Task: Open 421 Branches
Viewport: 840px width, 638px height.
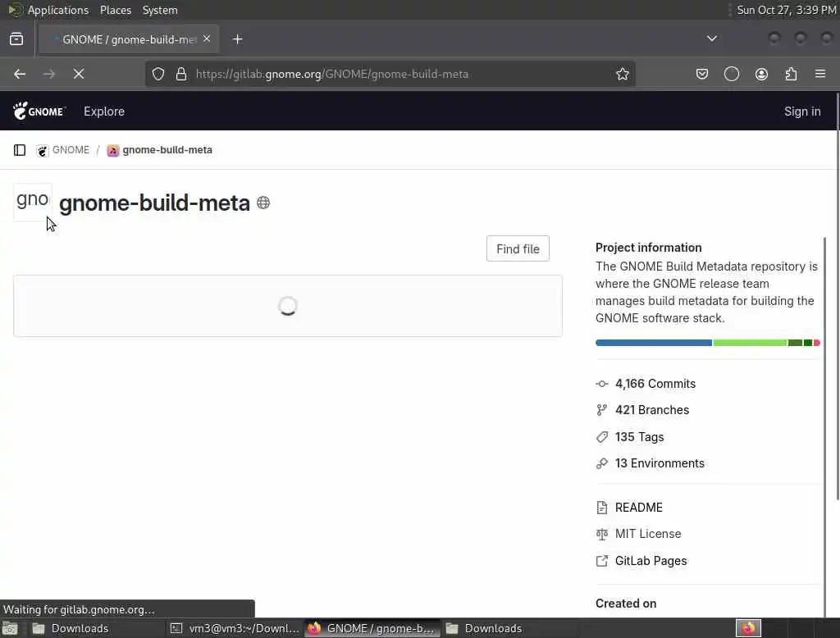Action: [x=652, y=410]
